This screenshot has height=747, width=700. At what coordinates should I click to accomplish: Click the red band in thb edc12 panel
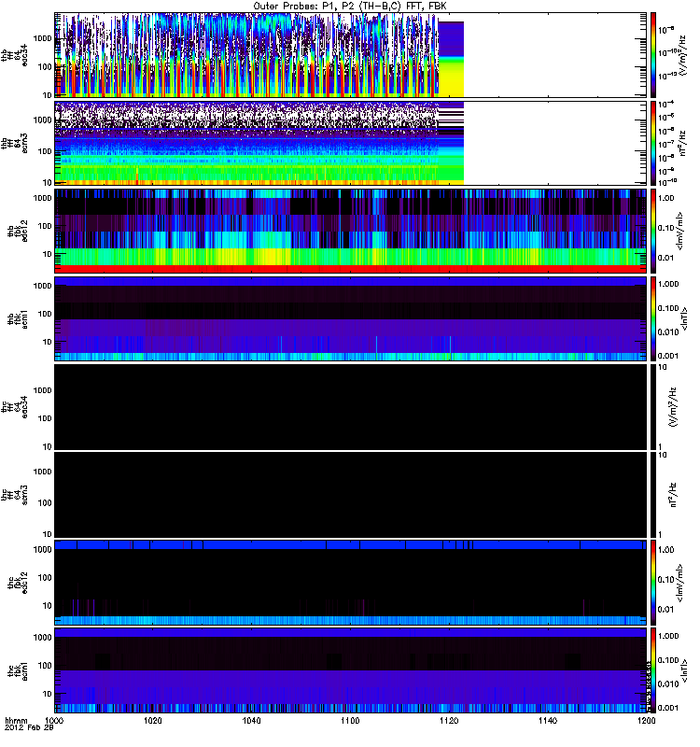pyautogui.click(x=351, y=269)
